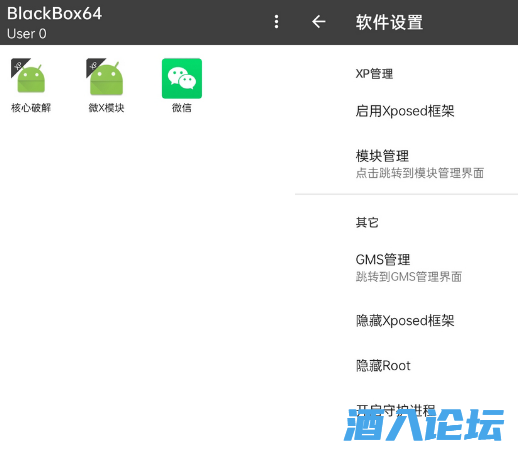Click the XP管理 section header
The image size is (518, 467).
pyautogui.click(x=374, y=74)
